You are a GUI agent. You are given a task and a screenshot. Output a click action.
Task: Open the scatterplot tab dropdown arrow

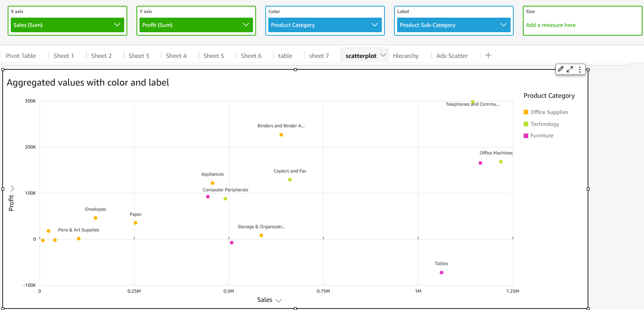coord(383,55)
